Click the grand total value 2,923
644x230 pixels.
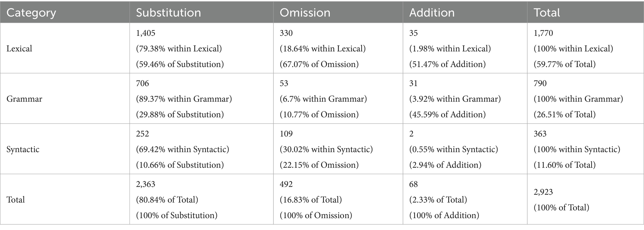pyautogui.click(x=543, y=192)
